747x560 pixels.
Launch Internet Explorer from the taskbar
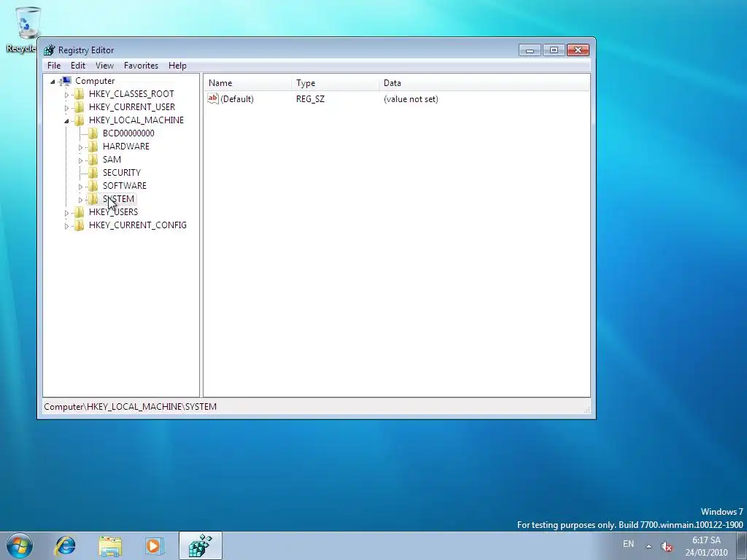(x=65, y=545)
